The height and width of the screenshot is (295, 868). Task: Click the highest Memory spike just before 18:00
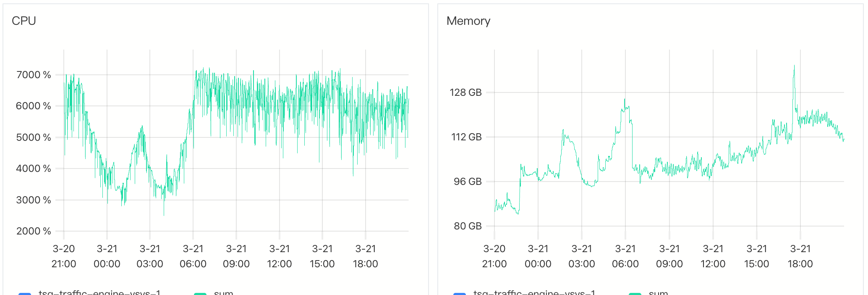point(794,66)
